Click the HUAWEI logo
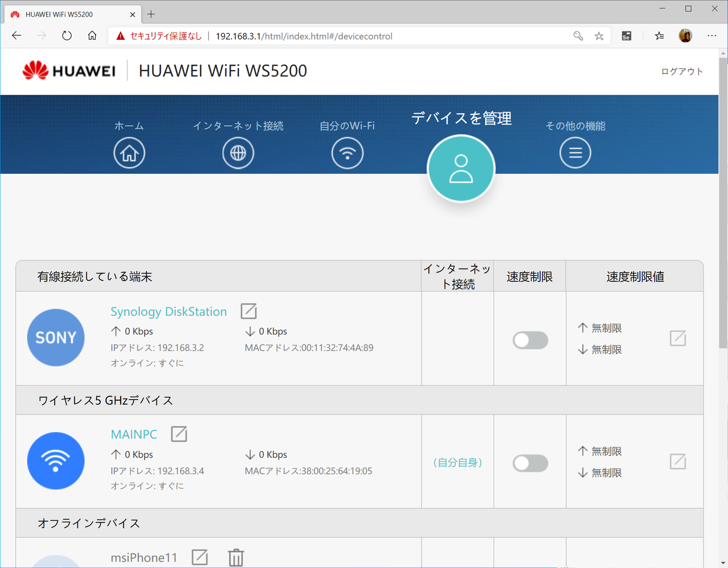 [x=69, y=71]
